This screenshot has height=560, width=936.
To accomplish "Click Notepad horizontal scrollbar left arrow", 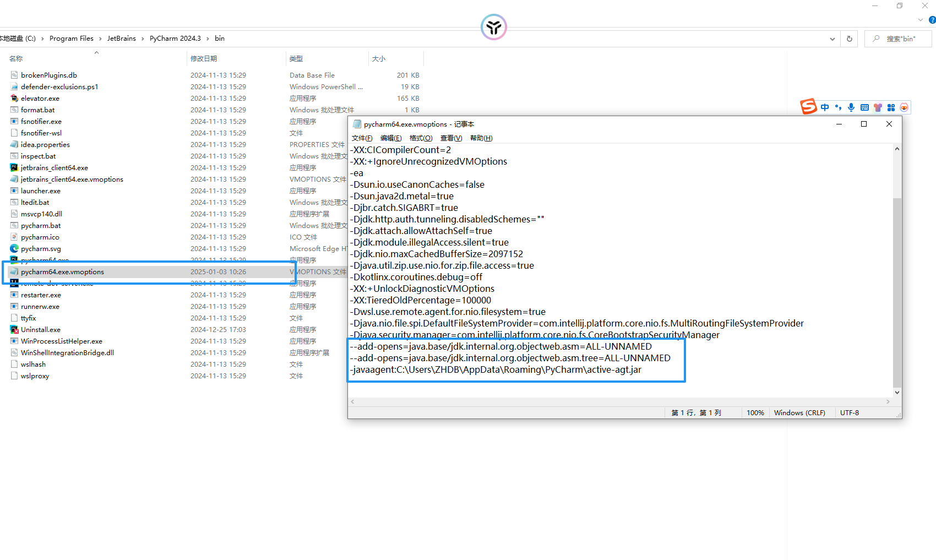I will [352, 402].
